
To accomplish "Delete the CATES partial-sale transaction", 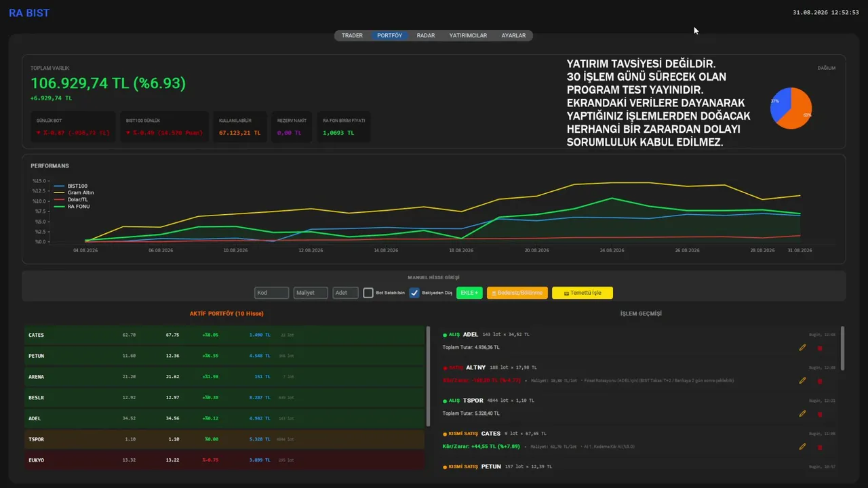I will pyautogui.click(x=819, y=447).
